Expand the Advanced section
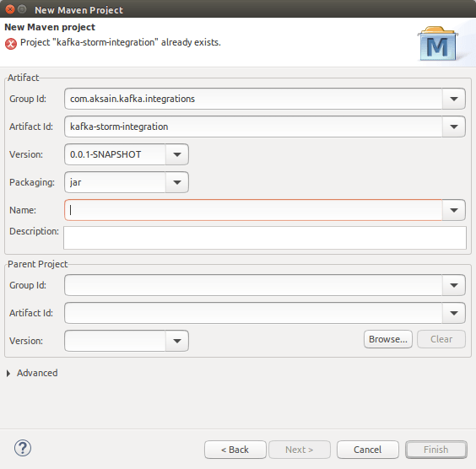 8,373
